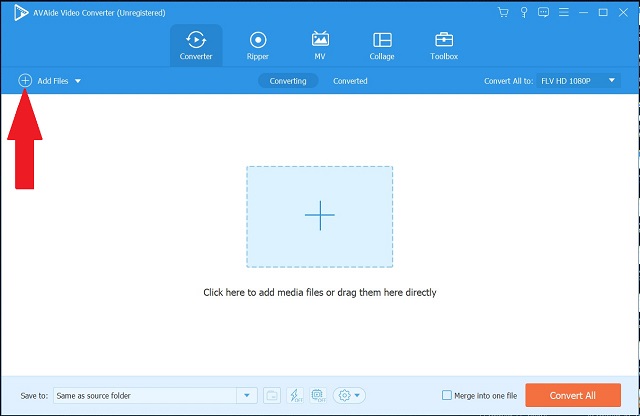Toggle the GPU hardware acceleration icon
This screenshot has width=640, height=416.
tap(318, 395)
